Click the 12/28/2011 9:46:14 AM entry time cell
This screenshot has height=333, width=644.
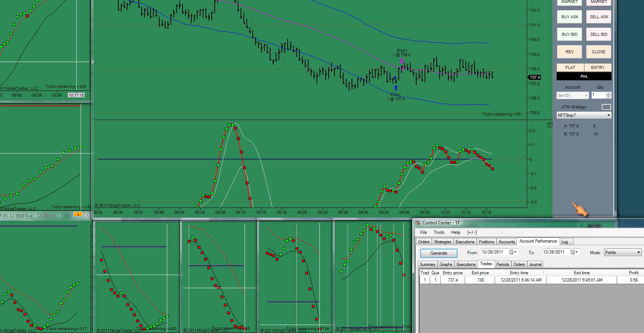tap(521, 280)
